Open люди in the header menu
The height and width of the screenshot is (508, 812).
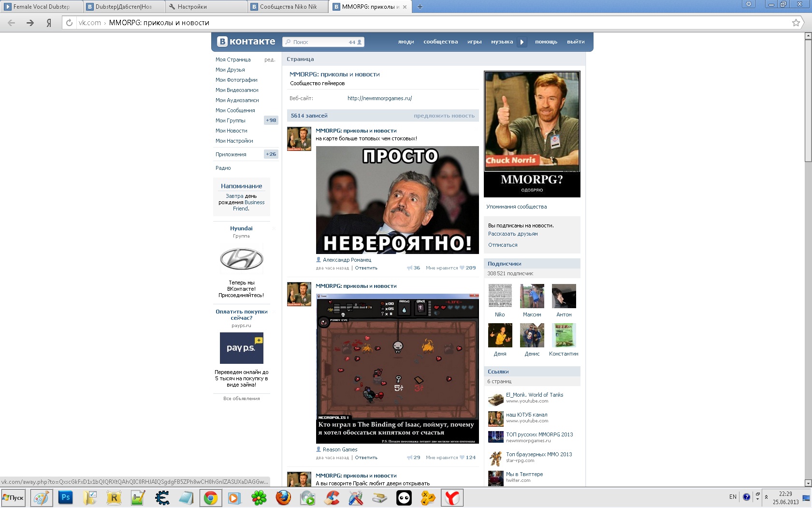406,42
